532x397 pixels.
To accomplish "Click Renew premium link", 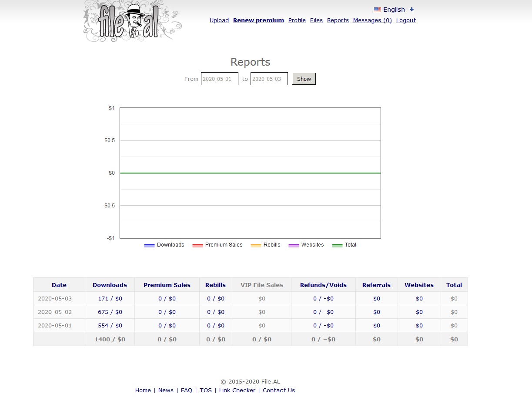I will click(x=258, y=20).
